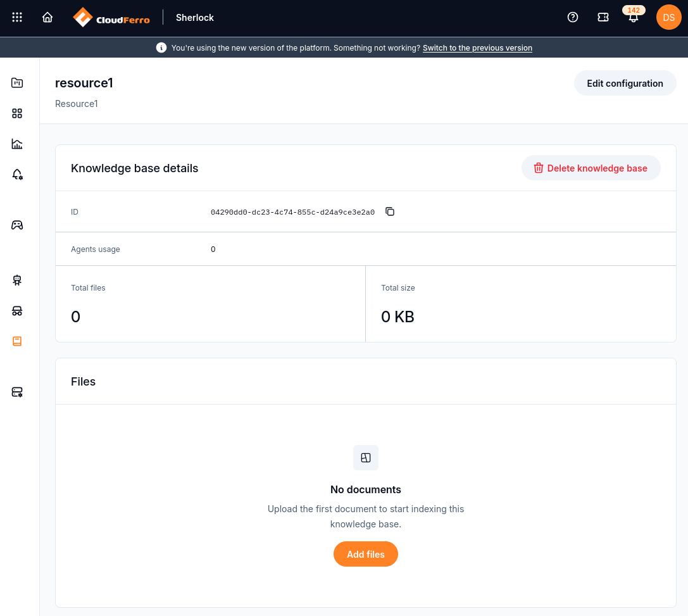Click the Knowledge base details heading

(x=134, y=168)
